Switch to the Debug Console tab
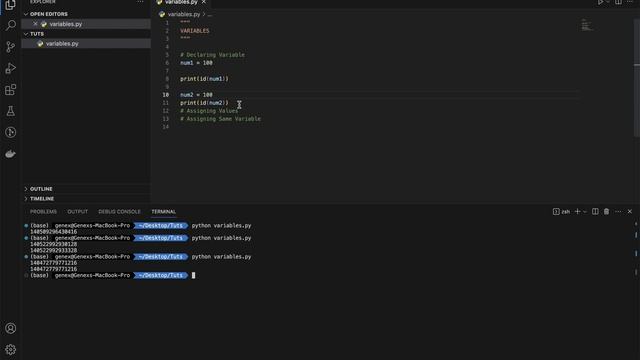Screen dimensions: 640x360 (x=119, y=211)
